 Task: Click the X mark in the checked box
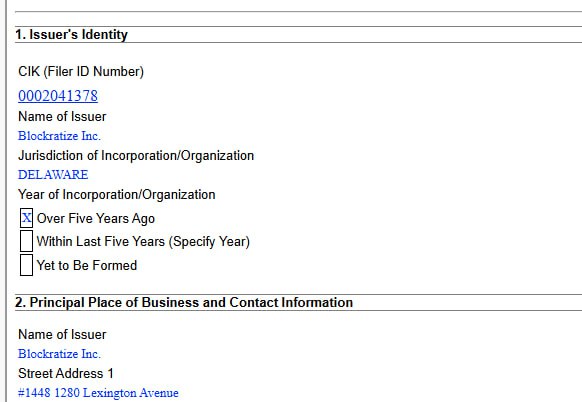click(26, 218)
